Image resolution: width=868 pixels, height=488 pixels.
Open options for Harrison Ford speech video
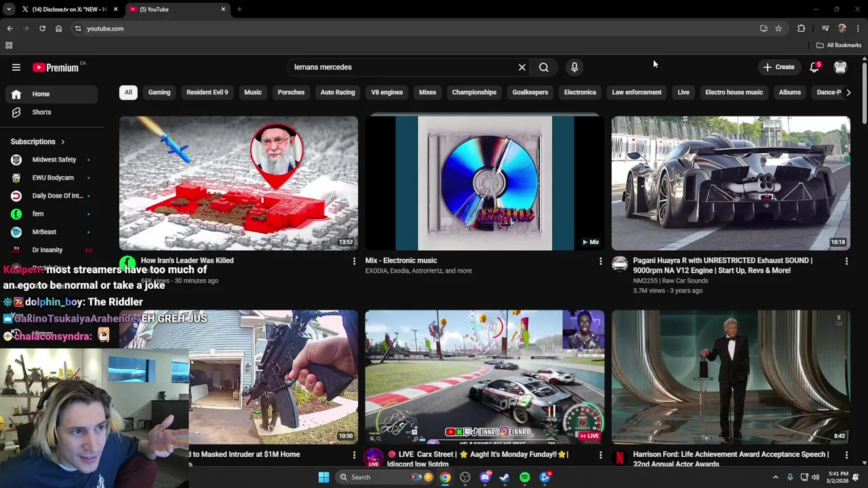tap(846, 455)
